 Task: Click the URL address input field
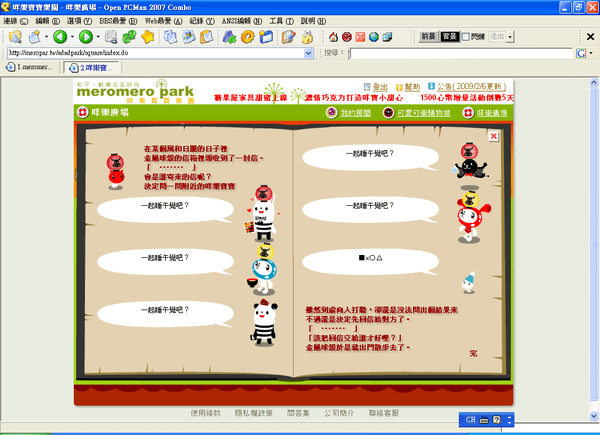pyautogui.click(x=156, y=53)
